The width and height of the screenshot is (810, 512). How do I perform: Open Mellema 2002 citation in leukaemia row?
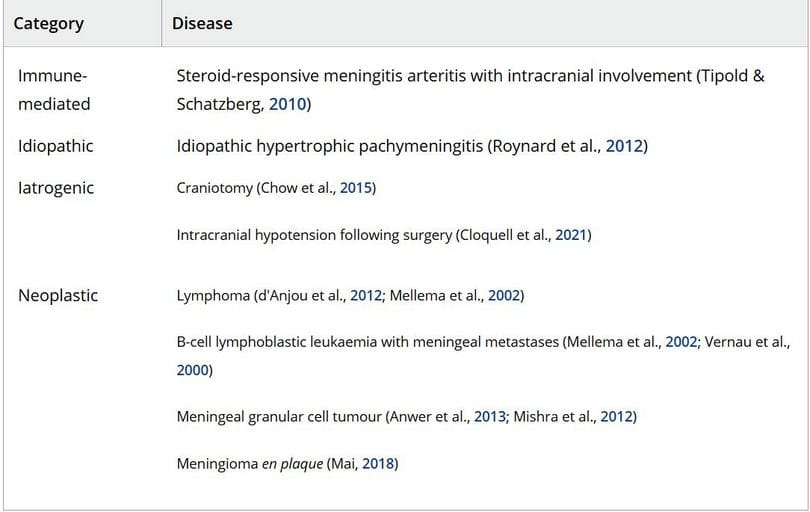coord(681,342)
